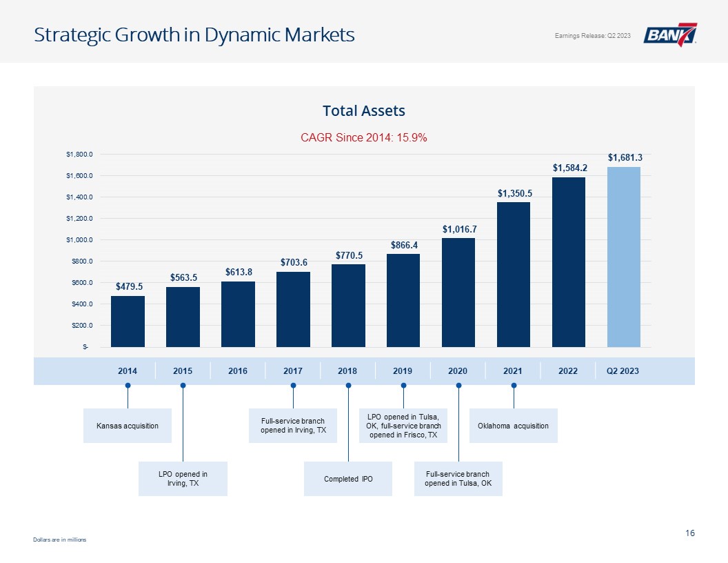Click the Bank7 logo
The image size is (728, 563).
[x=670, y=34]
